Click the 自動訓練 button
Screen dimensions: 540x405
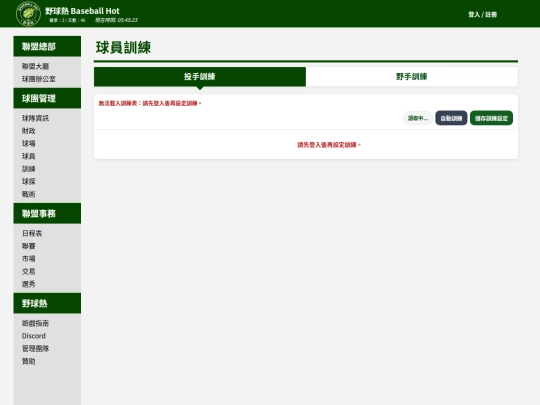click(x=451, y=118)
